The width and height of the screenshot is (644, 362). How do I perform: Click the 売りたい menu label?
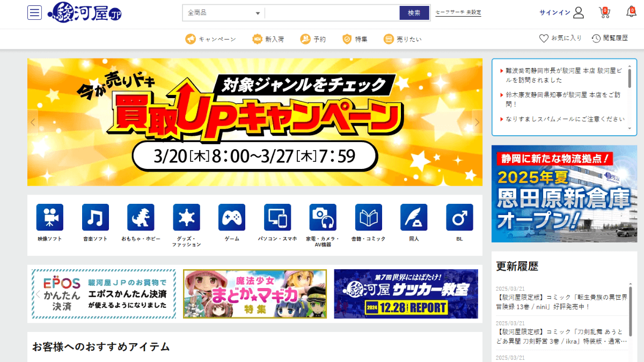click(x=409, y=39)
